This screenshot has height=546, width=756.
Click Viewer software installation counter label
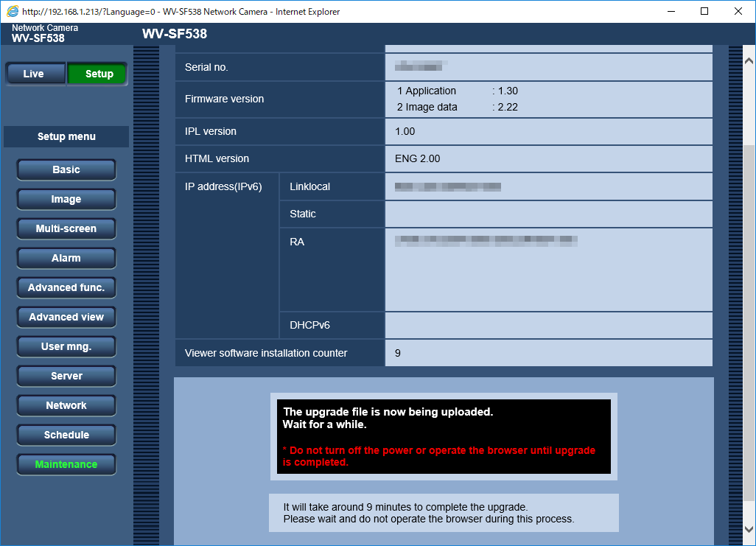(x=266, y=353)
